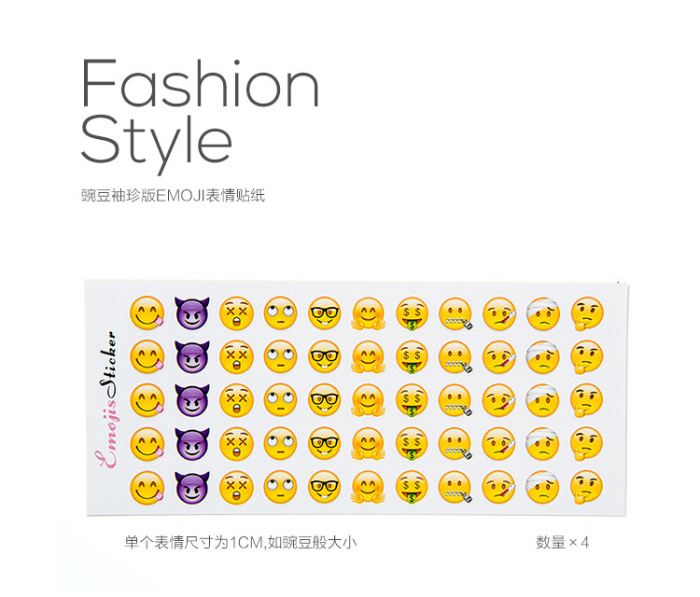Select the purple devil emoji in bottom row

(191, 486)
